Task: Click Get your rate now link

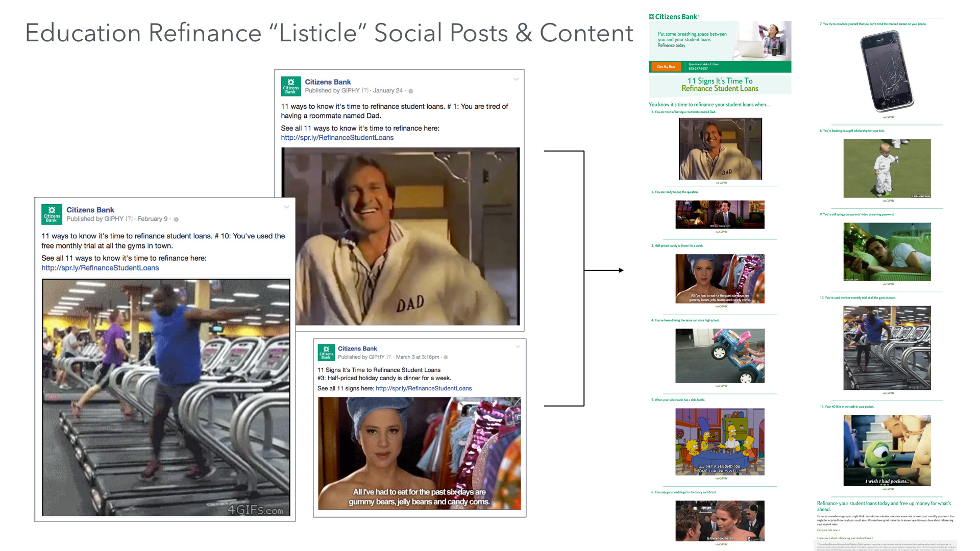Action: coord(828,530)
